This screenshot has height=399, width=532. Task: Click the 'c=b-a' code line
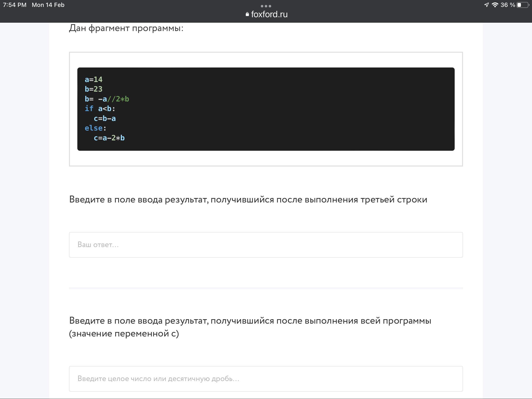pyautogui.click(x=105, y=118)
